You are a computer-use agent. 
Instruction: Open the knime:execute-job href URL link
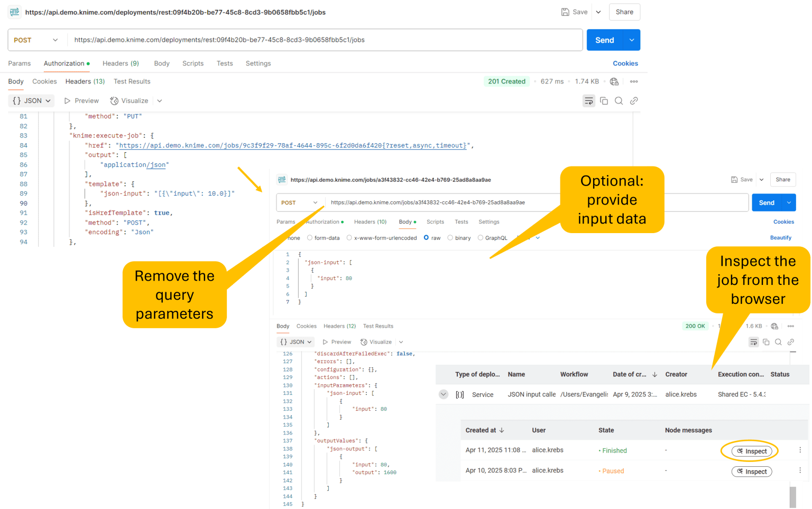click(x=293, y=145)
